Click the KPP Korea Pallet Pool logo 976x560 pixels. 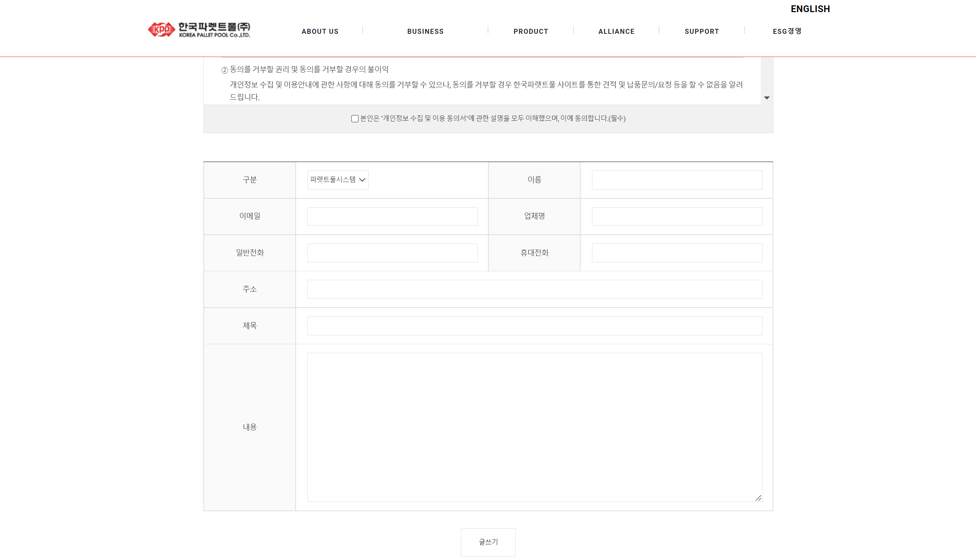click(199, 30)
